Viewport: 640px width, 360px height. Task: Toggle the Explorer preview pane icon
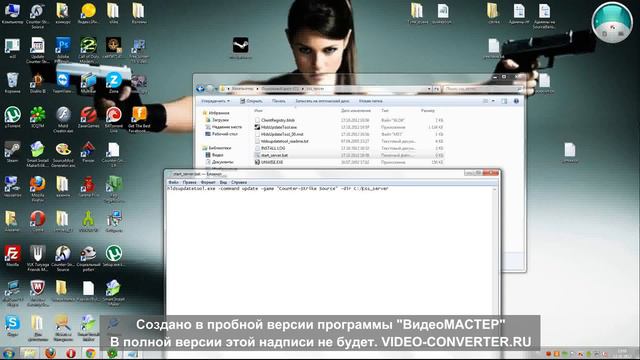[x=504, y=101]
